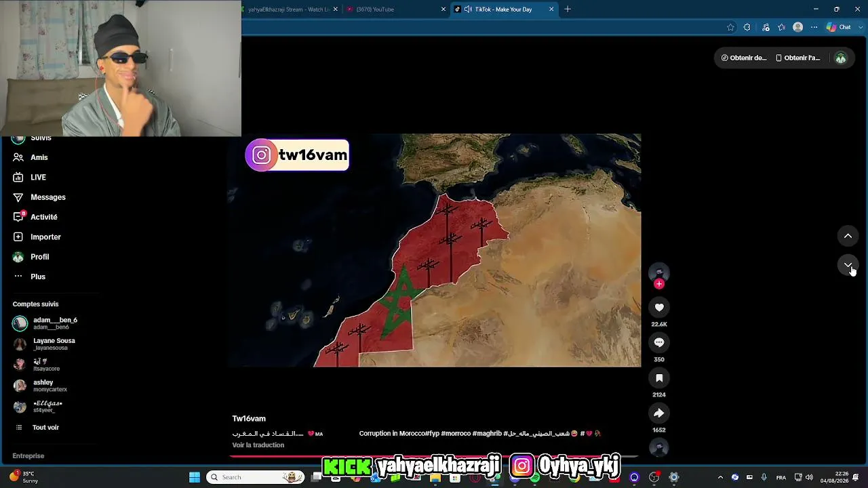Open the Favorites list icon
The width and height of the screenshot is (868, 488).
782,28
